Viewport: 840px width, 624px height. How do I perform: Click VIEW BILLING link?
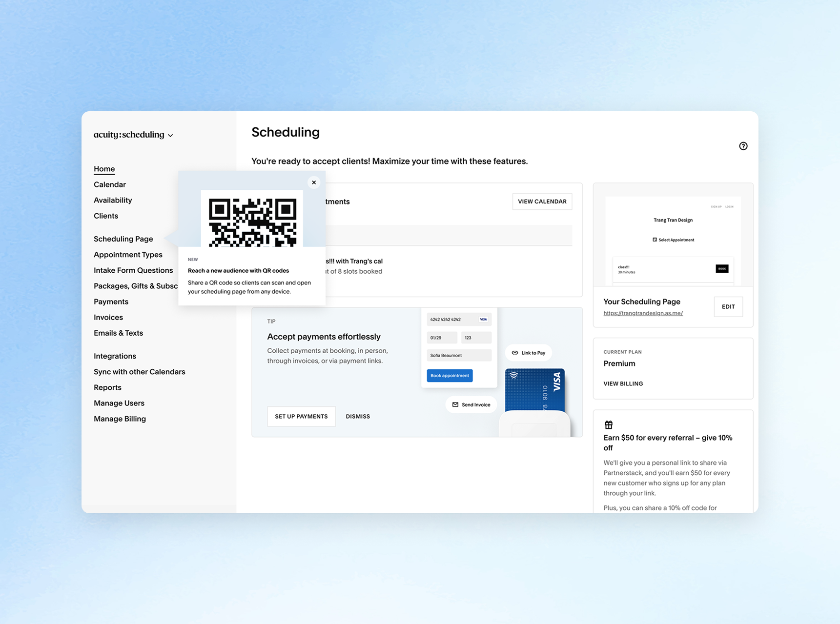click(623, 383)
